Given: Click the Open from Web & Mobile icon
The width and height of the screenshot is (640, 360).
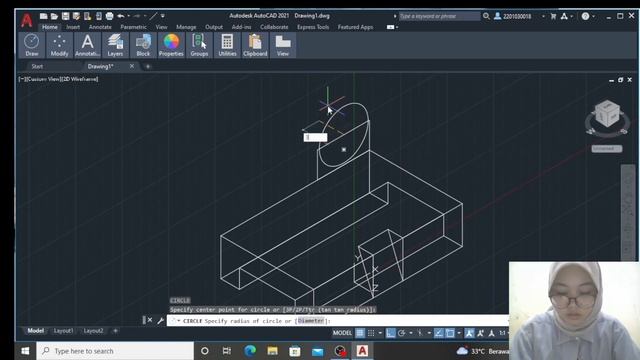Looking at the screenshot, I should 87,16.
